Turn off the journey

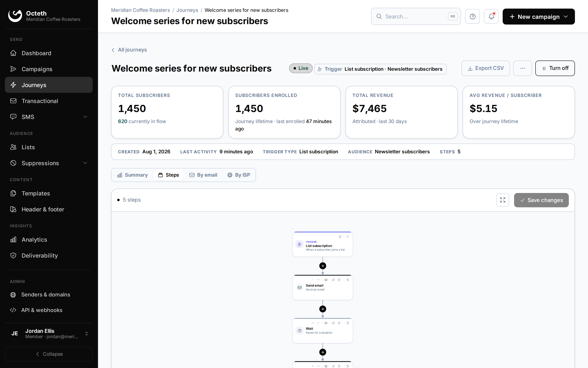point(555,68)
